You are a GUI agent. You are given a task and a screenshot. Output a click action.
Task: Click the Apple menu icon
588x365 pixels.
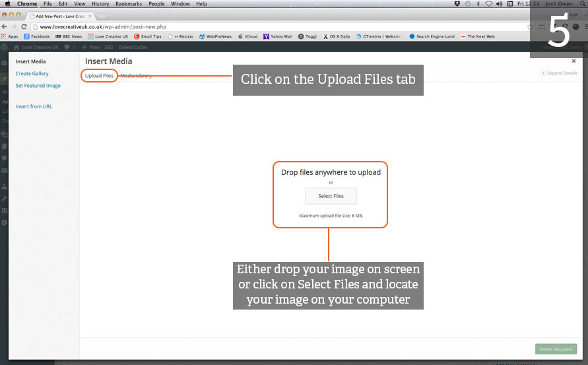click(x=7, y=4)
